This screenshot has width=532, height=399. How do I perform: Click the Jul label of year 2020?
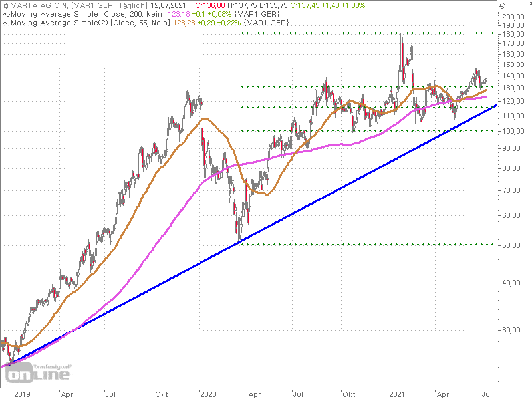[298, 394]
